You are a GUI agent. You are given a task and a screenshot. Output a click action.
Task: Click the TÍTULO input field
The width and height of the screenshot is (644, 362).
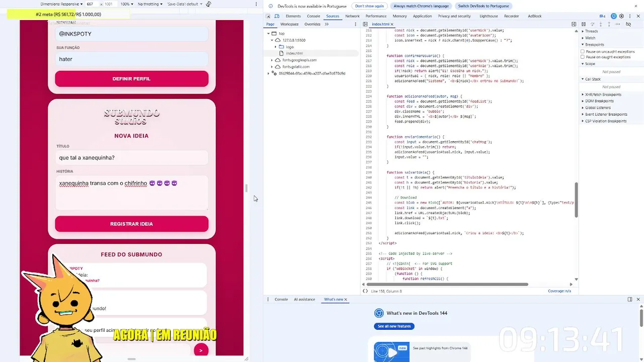point(132,157)
